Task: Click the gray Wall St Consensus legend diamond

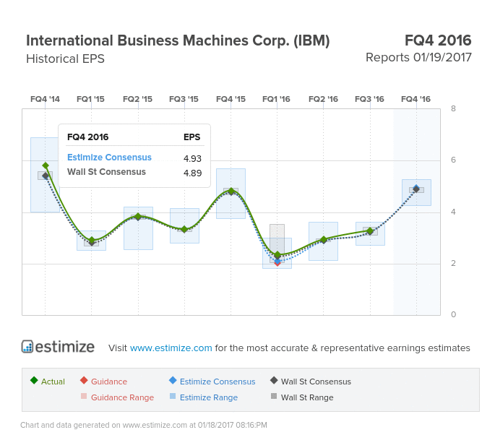Action: coord(274,380)
